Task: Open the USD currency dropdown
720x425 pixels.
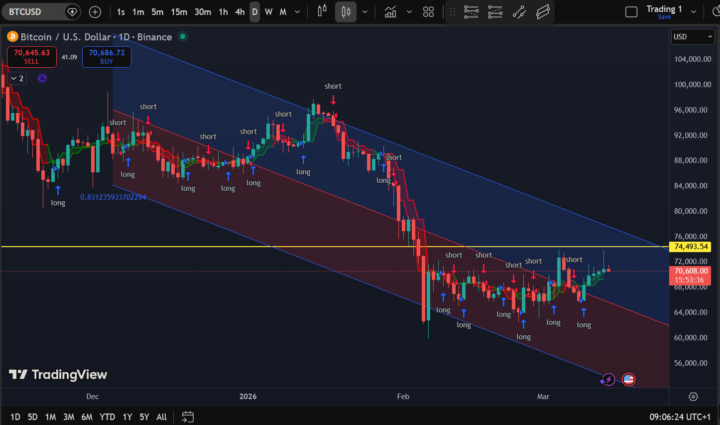Action: click(692, 37)
